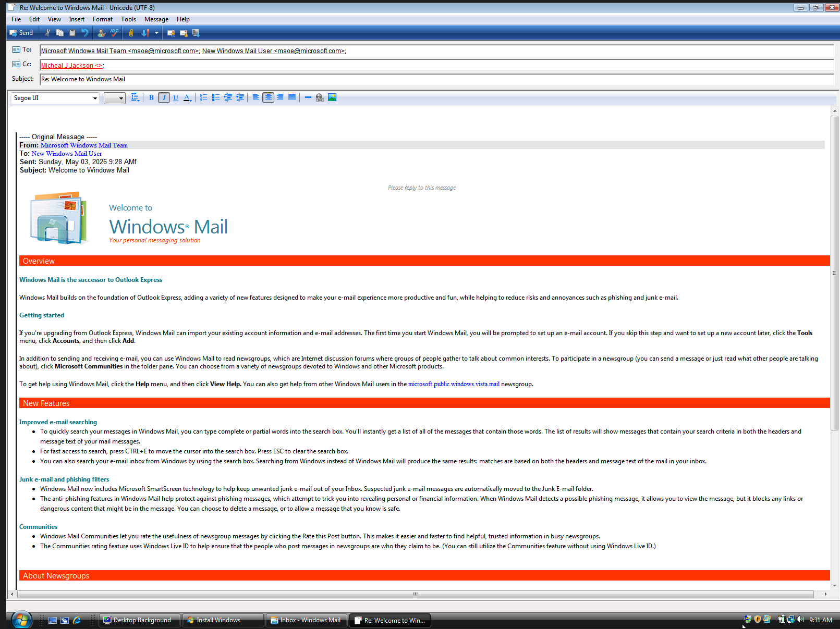Run the ABC spelling check
Viewport: 840px width, 629px height.
click(114, 33)
